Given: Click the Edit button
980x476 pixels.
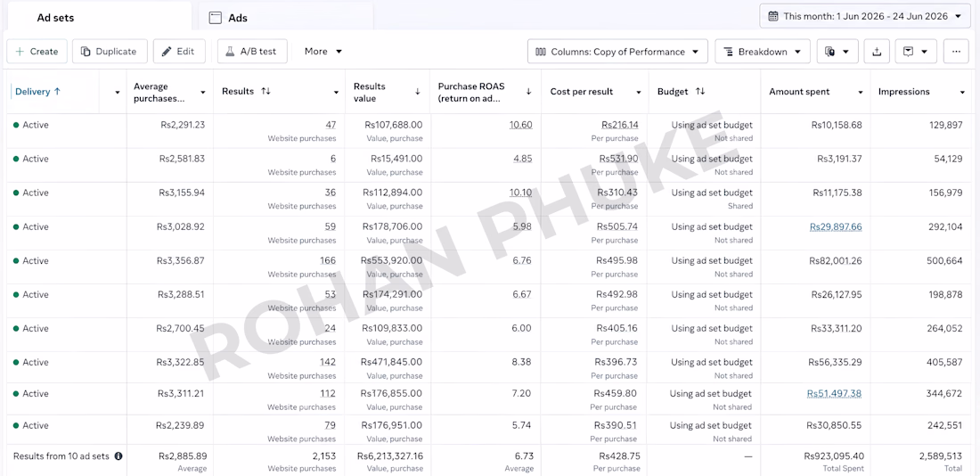Looking at the screenshot, I should [179, 52].
